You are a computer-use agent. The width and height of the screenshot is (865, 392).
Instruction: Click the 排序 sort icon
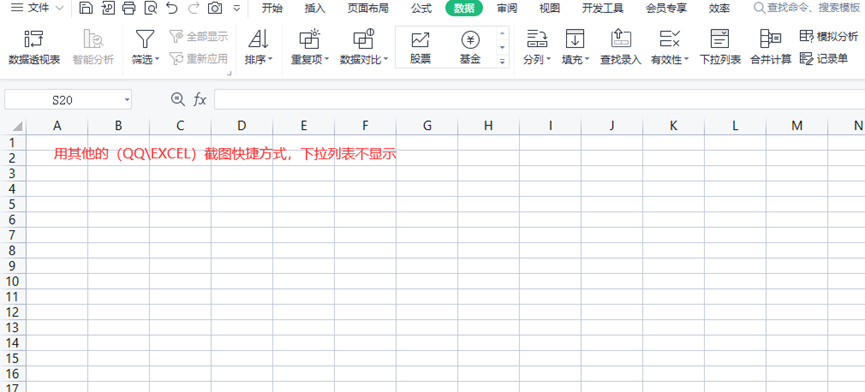pyautogui.click(x=258, y=39)
